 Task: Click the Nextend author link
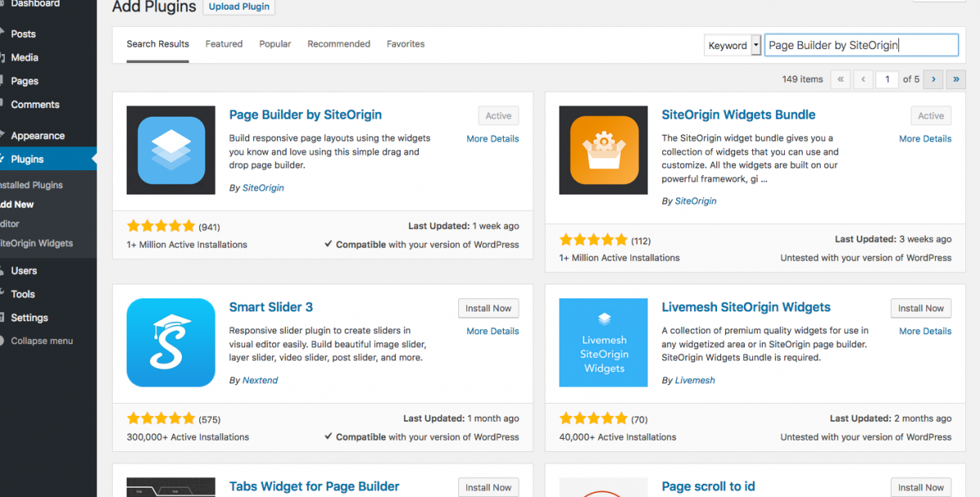261,380
